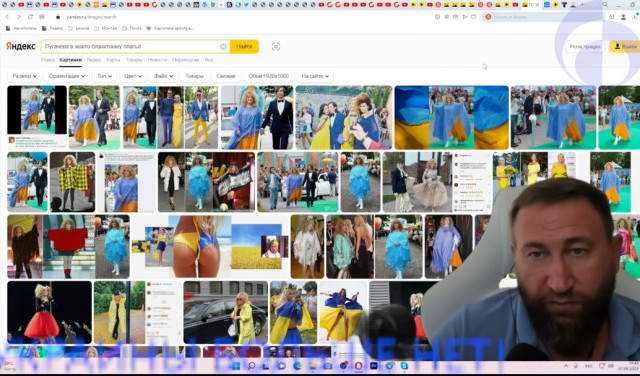
Task: Open Opera browser taskbar icon
Action: 358,365
